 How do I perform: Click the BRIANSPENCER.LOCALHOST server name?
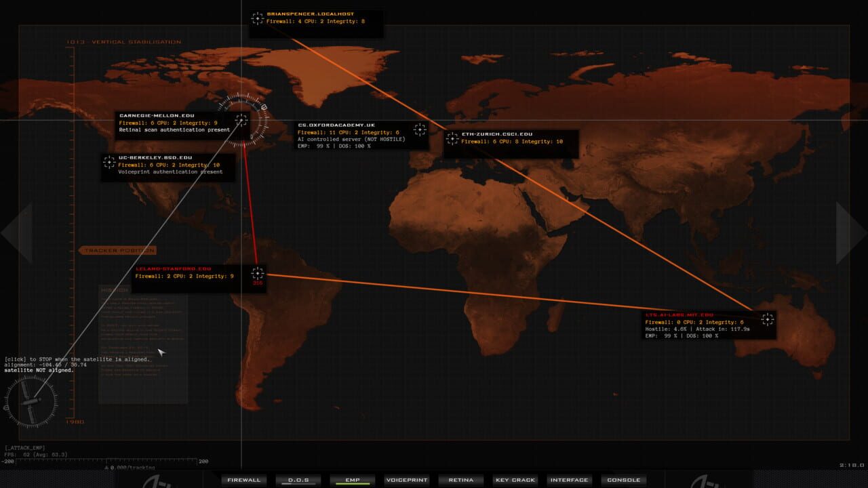coord(311,14)
